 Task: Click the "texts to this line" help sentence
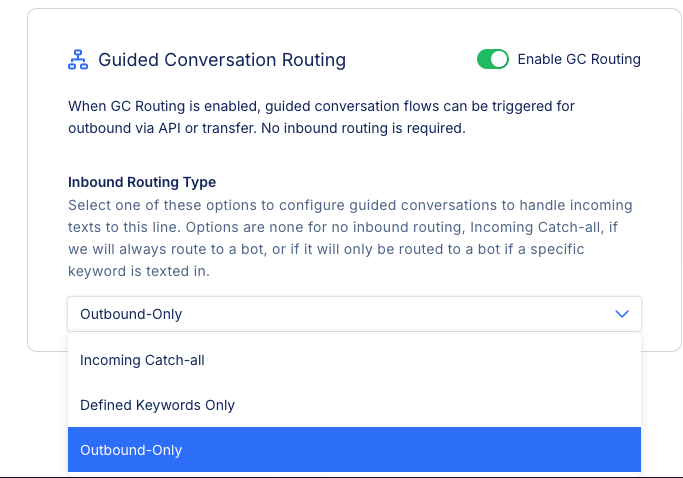point(343,227)
